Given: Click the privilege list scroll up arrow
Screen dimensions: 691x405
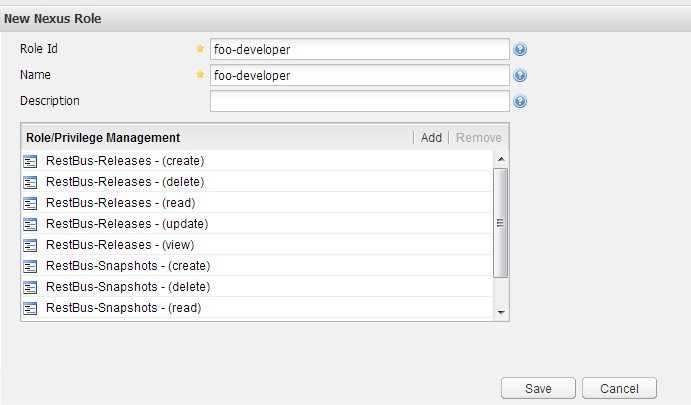Looking at the screenshot, I should click(501, 159).
